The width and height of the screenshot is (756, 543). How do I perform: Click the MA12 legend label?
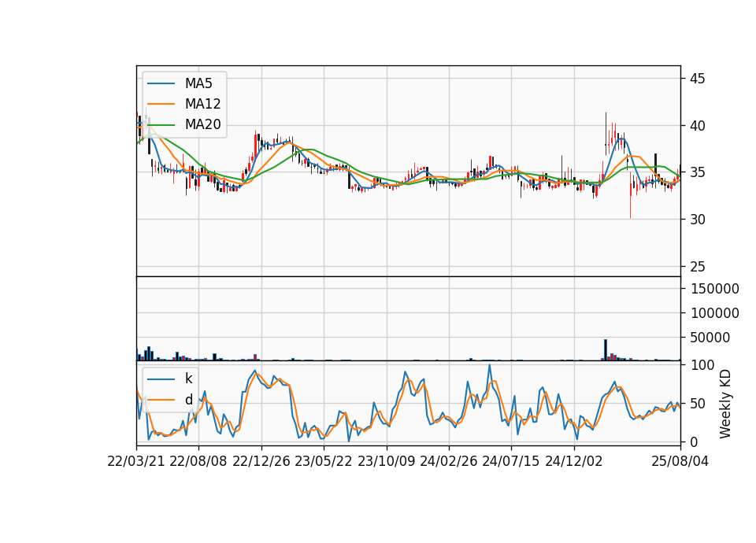[202, 104]
